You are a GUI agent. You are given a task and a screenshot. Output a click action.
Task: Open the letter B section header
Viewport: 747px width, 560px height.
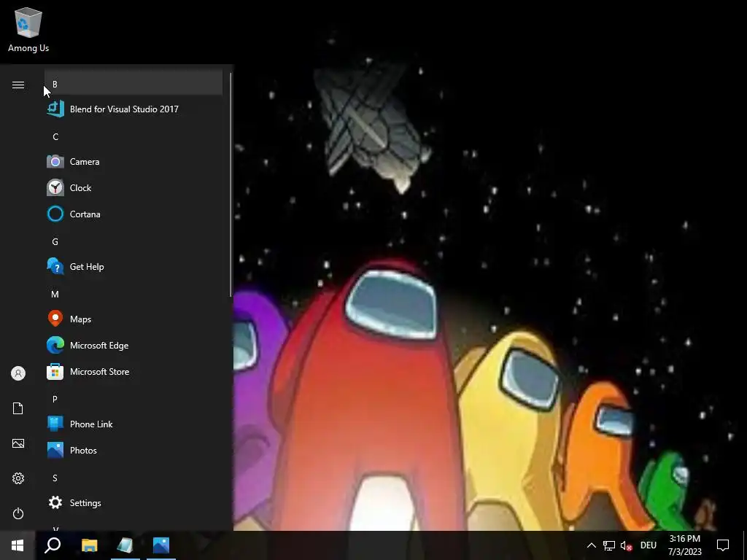(133, 84)
